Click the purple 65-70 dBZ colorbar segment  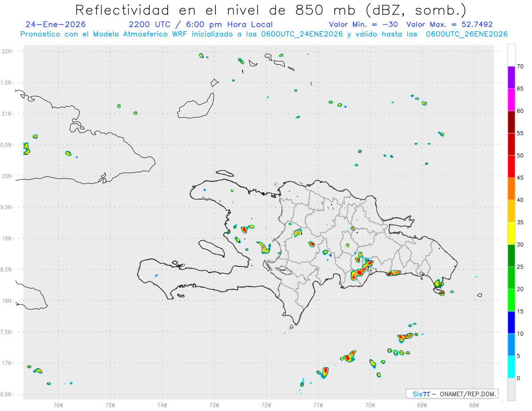[511, 78]
